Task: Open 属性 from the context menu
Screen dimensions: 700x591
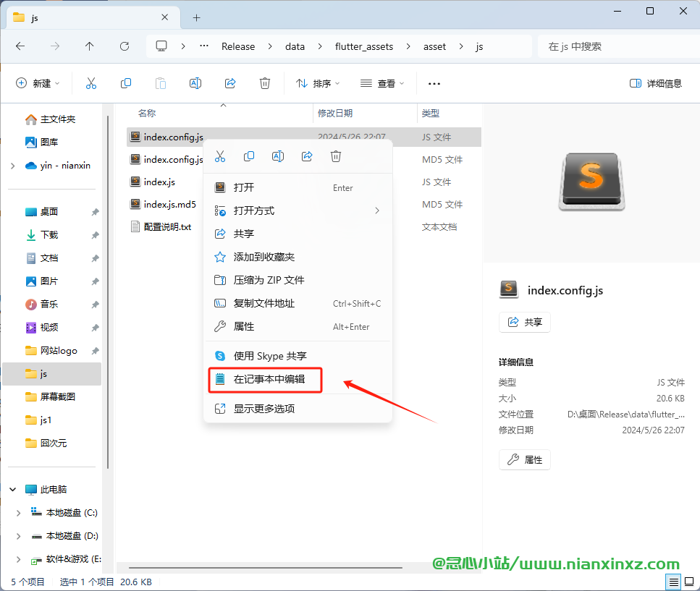Action: [x=298, y=326]
